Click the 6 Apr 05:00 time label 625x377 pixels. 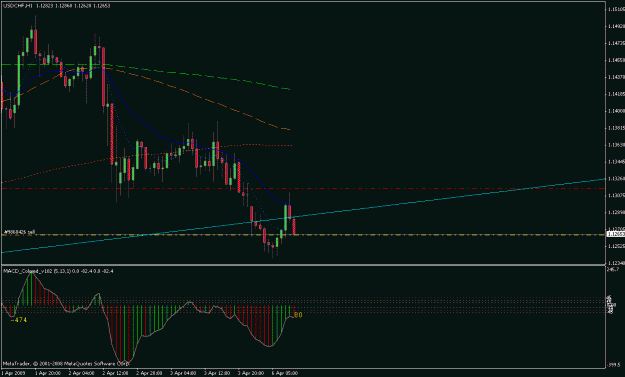pyautogui.click(x=285, y=373)
